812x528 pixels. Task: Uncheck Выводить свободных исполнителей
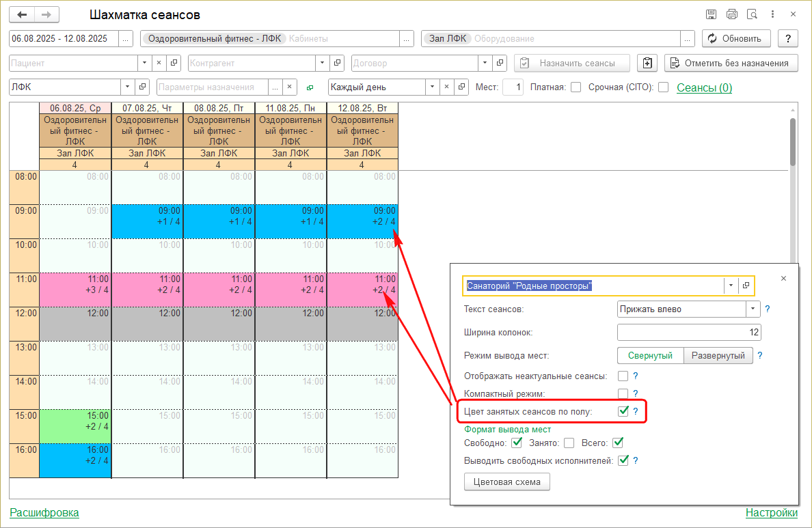pyautogui.click(x=623, y=460)
